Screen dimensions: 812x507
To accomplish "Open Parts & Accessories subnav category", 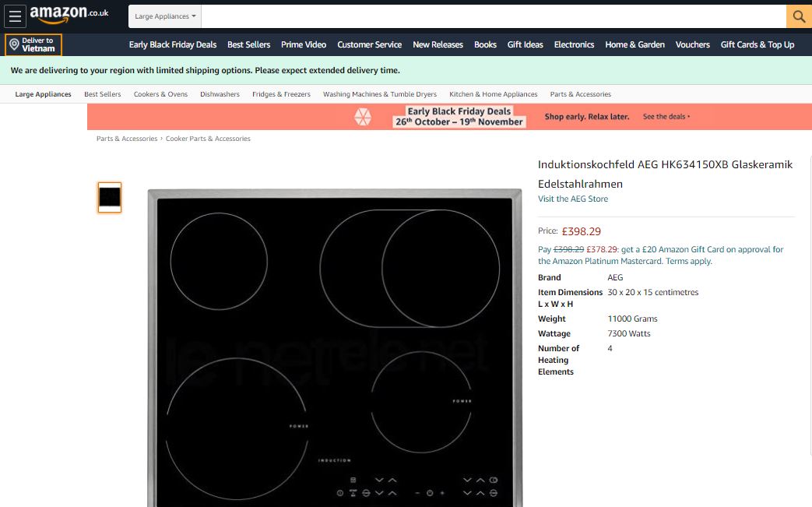I will point(581,94).
